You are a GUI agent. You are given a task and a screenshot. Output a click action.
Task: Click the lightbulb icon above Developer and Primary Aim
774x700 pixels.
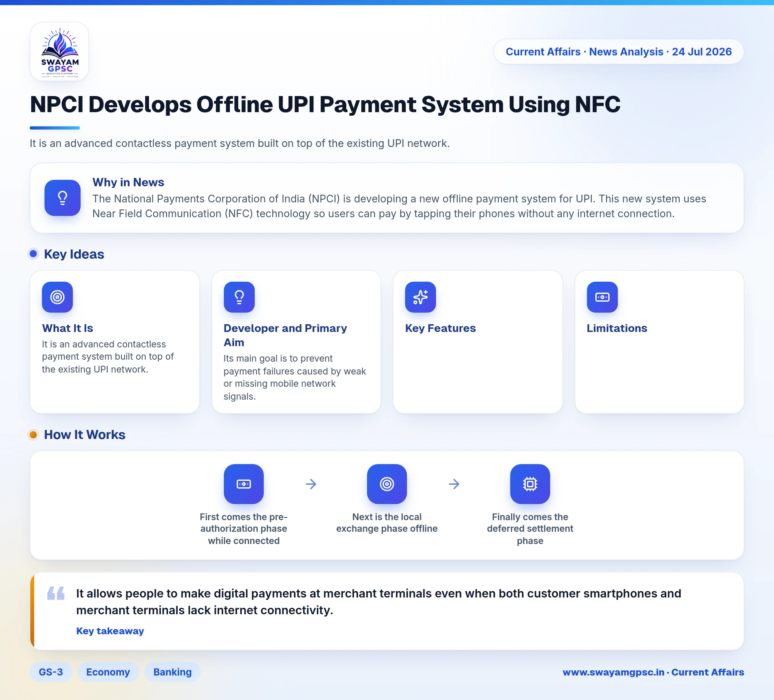pyautogui.click(x=239, y=297)
